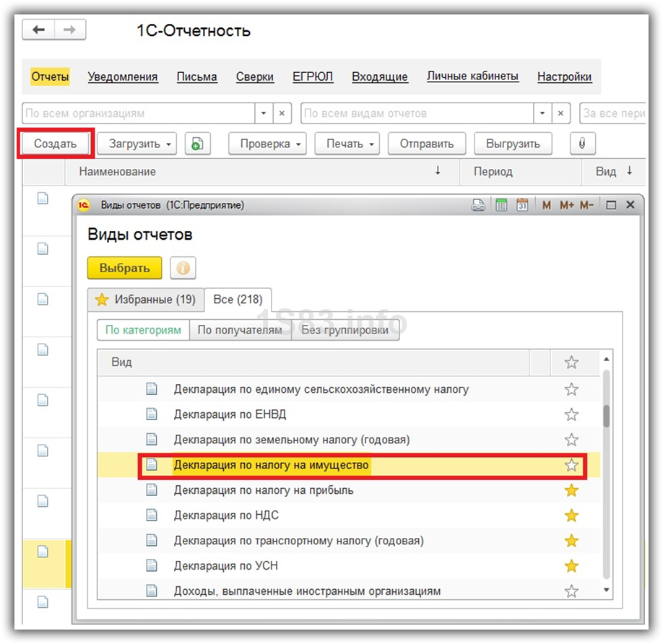Open the Печать dropdown button
Screen dimensions: 663x644
tap(347, 144)
